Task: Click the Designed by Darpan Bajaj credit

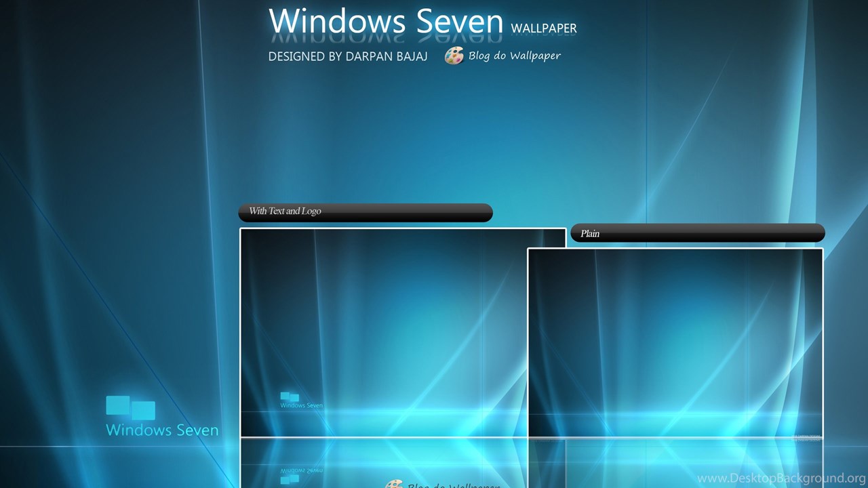Action: pyautogui.click(x=348, y=56)
